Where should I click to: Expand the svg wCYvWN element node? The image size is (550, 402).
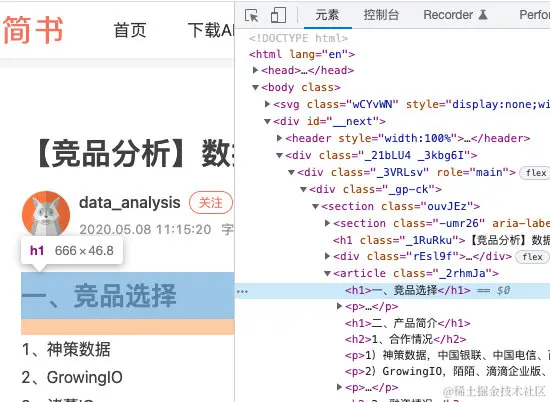(267, 104)
